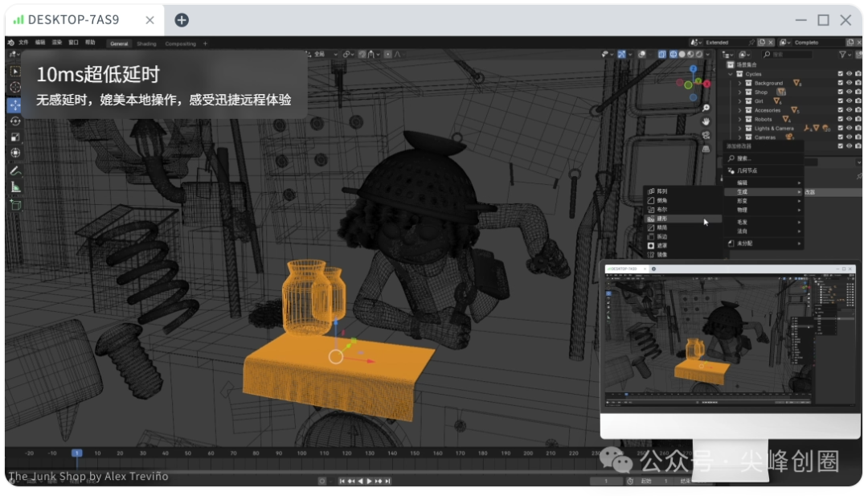Toggle X-ray mode icon
Screen dimensions: 868x496
(662, 54)
